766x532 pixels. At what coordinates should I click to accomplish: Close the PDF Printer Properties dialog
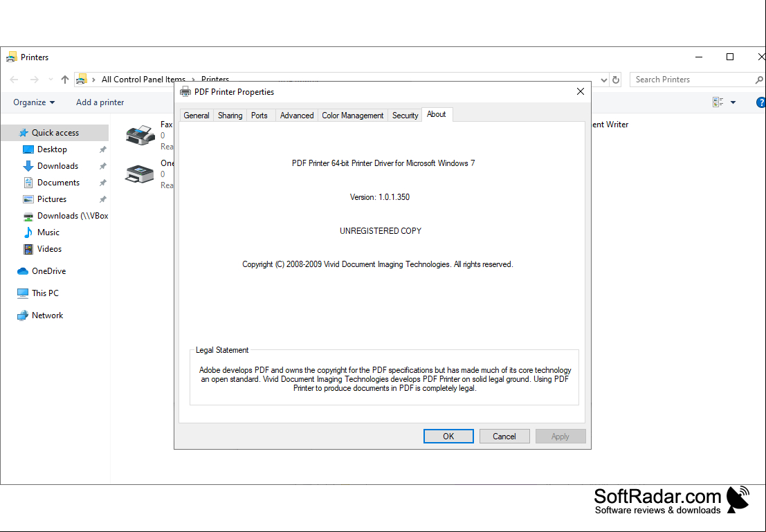coord(581,91)
